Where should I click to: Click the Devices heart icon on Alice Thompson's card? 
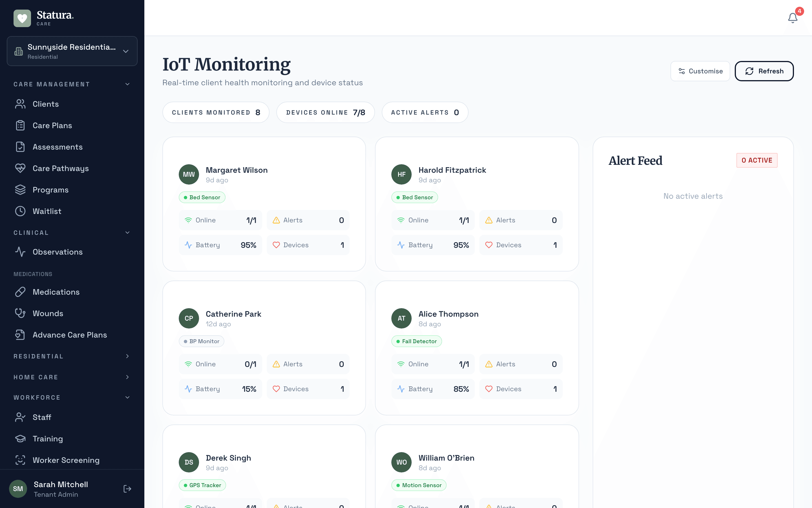489,389
